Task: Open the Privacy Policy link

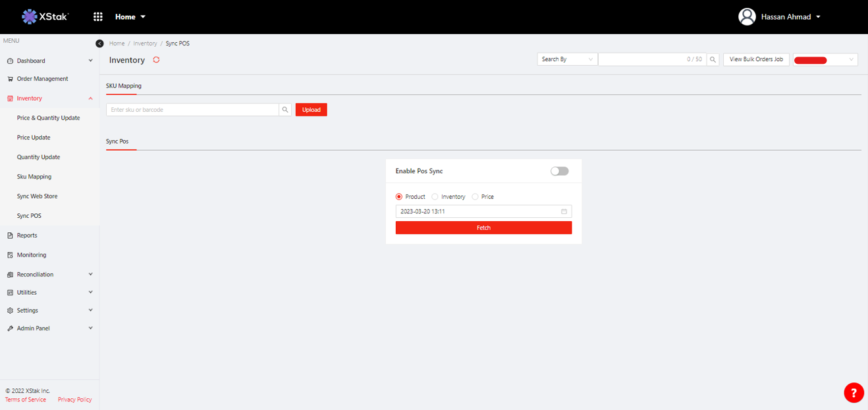Action: 74,399
